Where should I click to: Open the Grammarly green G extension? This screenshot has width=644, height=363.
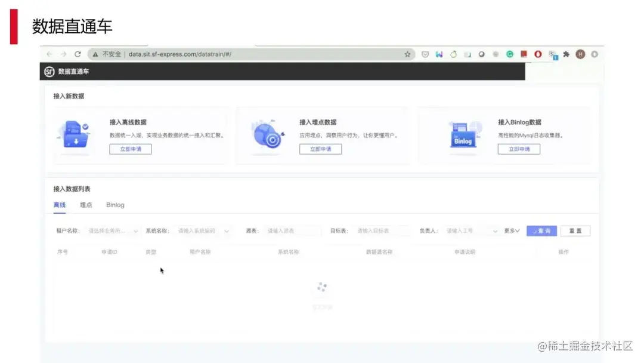[510, 54]
